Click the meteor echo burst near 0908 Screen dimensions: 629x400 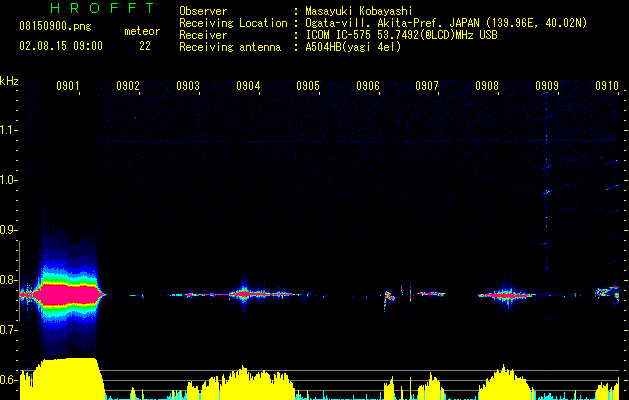(x=507, y=296)
